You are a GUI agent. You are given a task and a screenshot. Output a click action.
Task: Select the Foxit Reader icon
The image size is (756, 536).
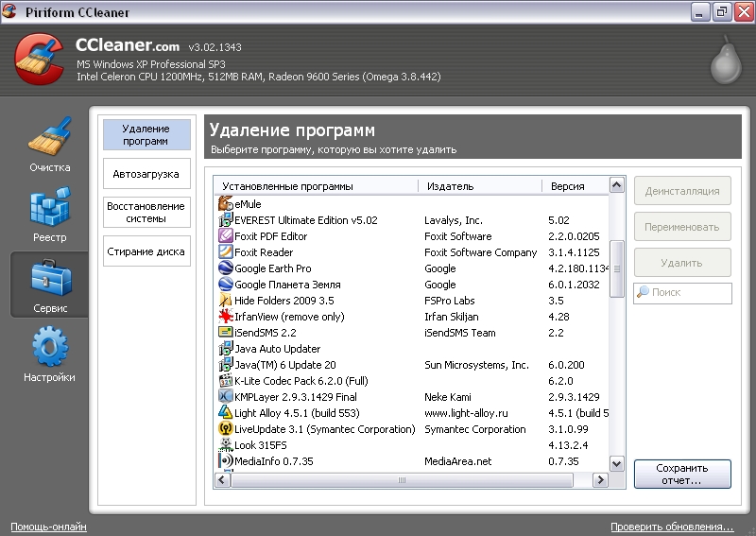pyautogui.click(x=225, y=251)
